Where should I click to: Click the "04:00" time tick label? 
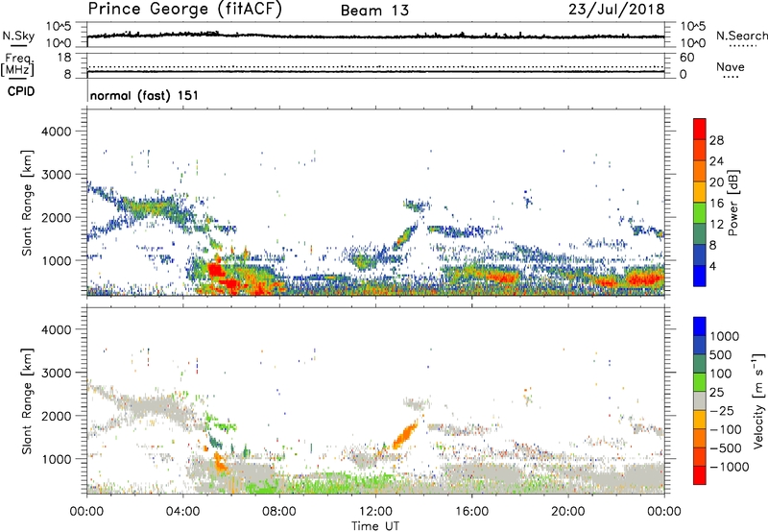click(x=182, y=512)
